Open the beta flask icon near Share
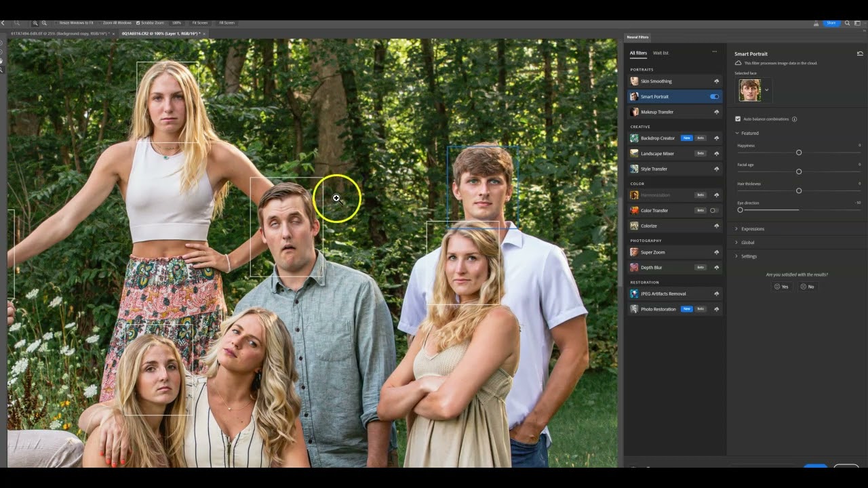 pyautogui.click(x=816, y=23)
